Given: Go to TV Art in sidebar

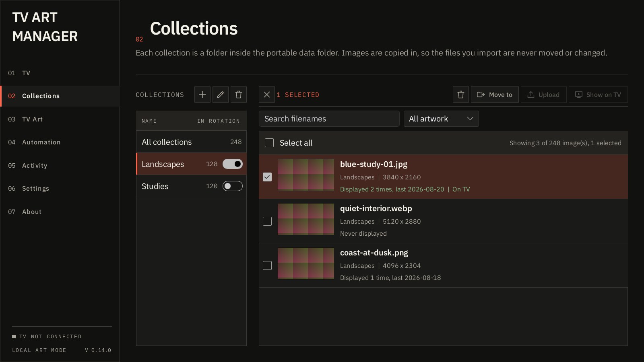Looking at the screenshot, I should [60, 119].
